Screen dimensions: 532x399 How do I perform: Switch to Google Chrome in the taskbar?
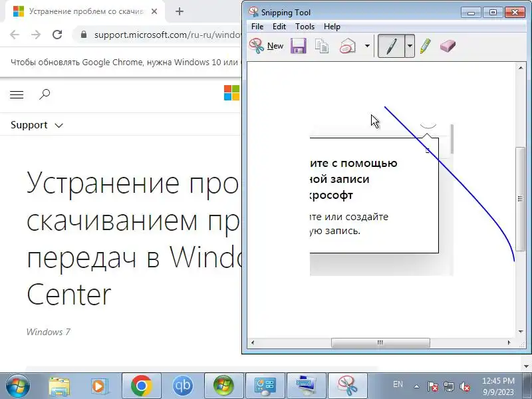142,386
